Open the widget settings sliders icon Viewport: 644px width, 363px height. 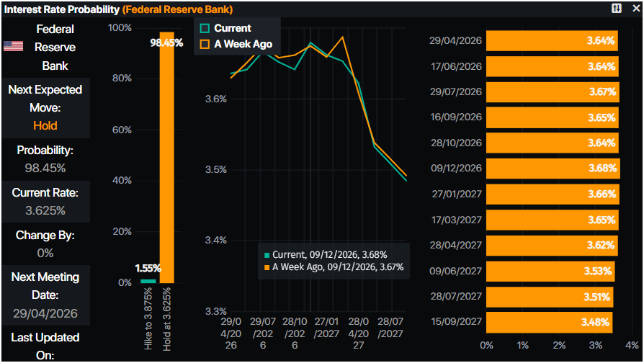pyautogui.click(x=616, y=9)
